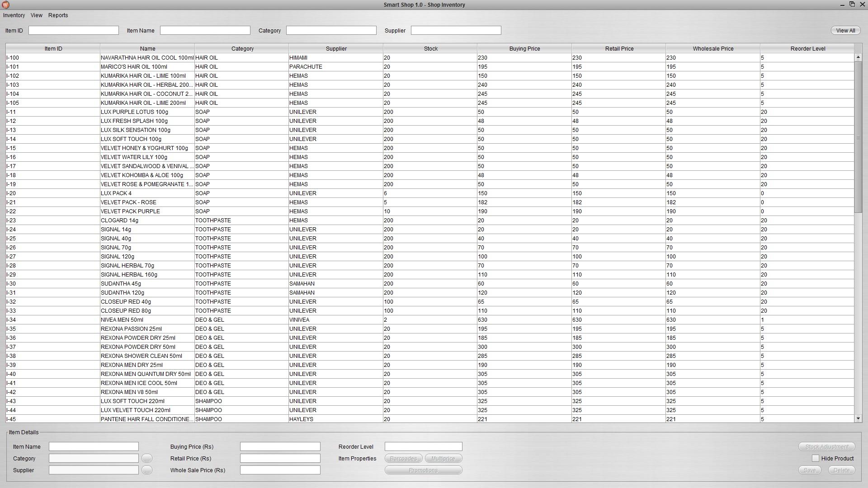This screenshot has height=488, width=868.
Task: Click the inventory table vertical scrollbar thumb
Action: point(858,137)
